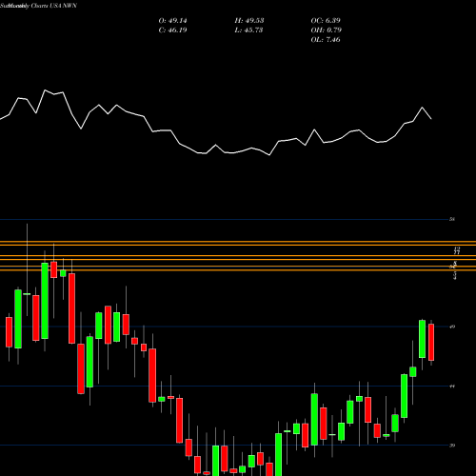Click the 44 price axis label
Viewport: 476px width, 476px height.
452,386
